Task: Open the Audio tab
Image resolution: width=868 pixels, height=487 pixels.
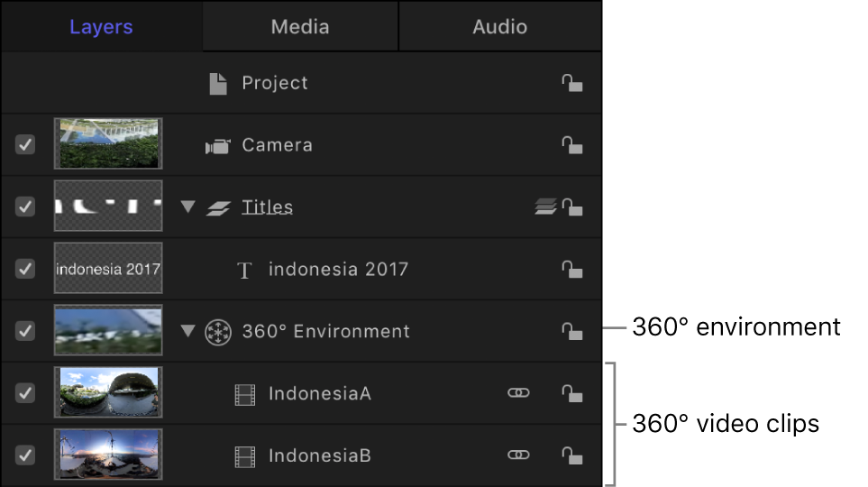Action: click(499, 27)
